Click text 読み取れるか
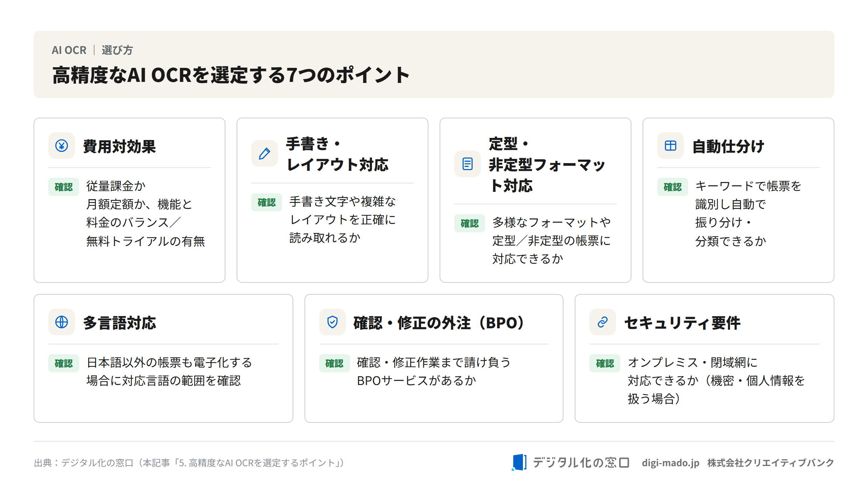868x504 pixels. (x=325, y=238)
